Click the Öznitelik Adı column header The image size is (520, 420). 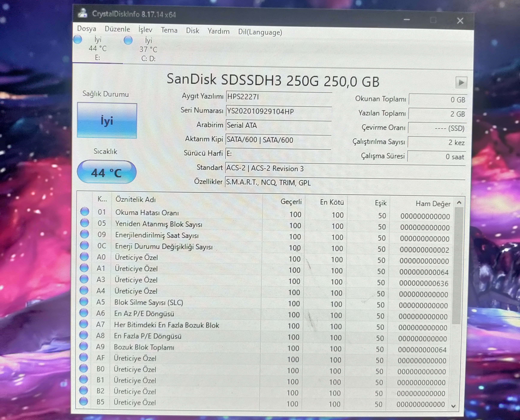coord(136,199)
